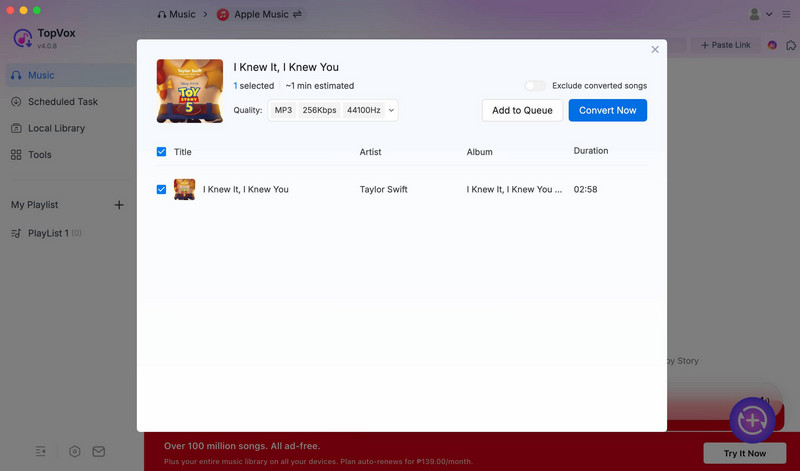Click the Duration column header
This screenshot has width=800, height=471.
click(x=591, y=151)
